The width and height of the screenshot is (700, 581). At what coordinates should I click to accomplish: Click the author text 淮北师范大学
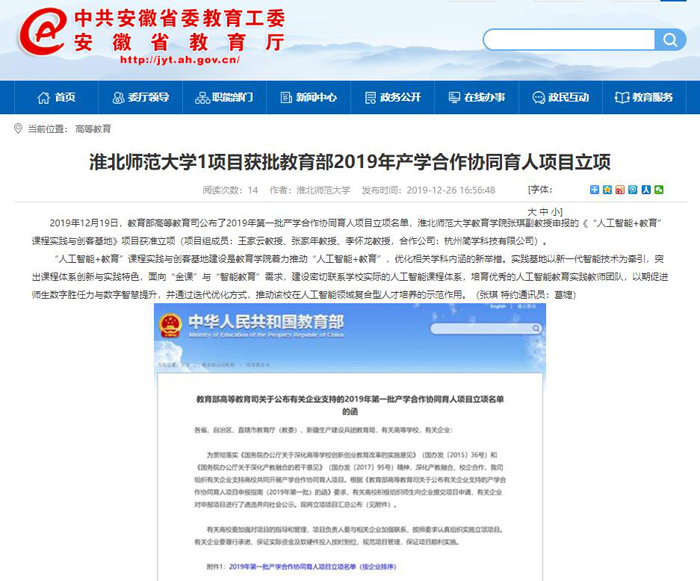point(324,190)
